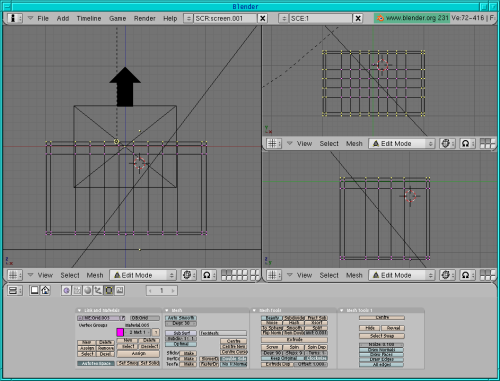Open the Add menu
This screenshot has height=381, width=500.
[63, 18]
